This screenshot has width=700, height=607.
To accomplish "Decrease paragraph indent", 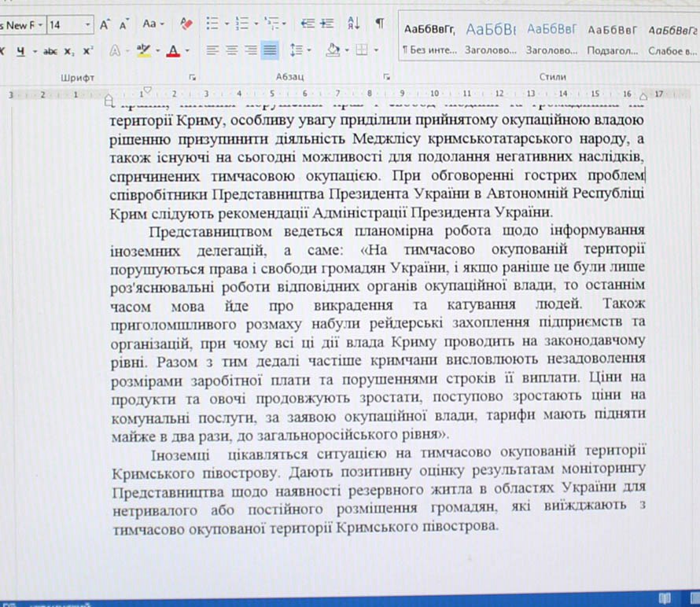I will tap(308, 24).
